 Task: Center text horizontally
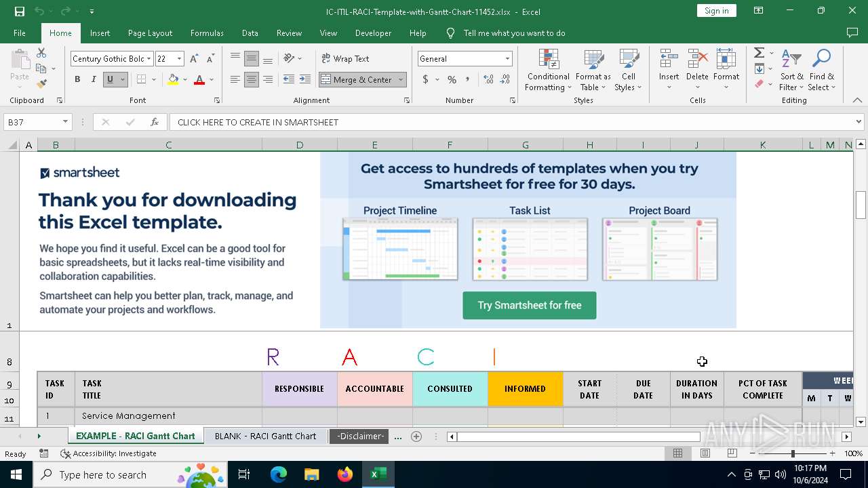pos(252,79)
